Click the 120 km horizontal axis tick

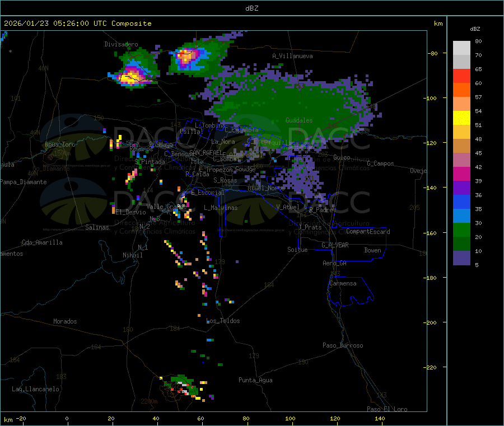[x=335, y=418]
